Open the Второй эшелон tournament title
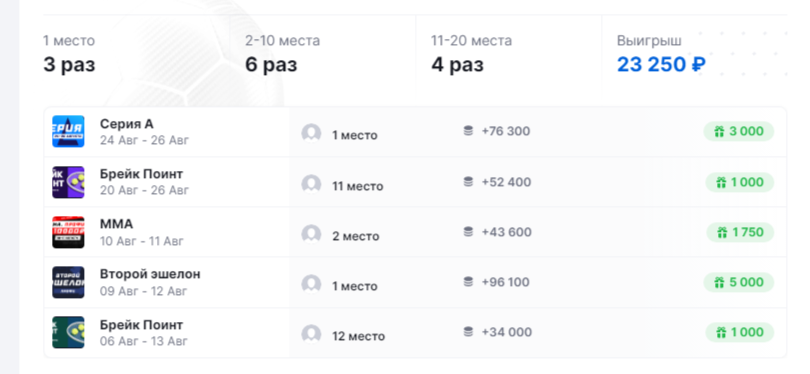The width and height of the screenshot is (810, 374). (x=150, y=274)
